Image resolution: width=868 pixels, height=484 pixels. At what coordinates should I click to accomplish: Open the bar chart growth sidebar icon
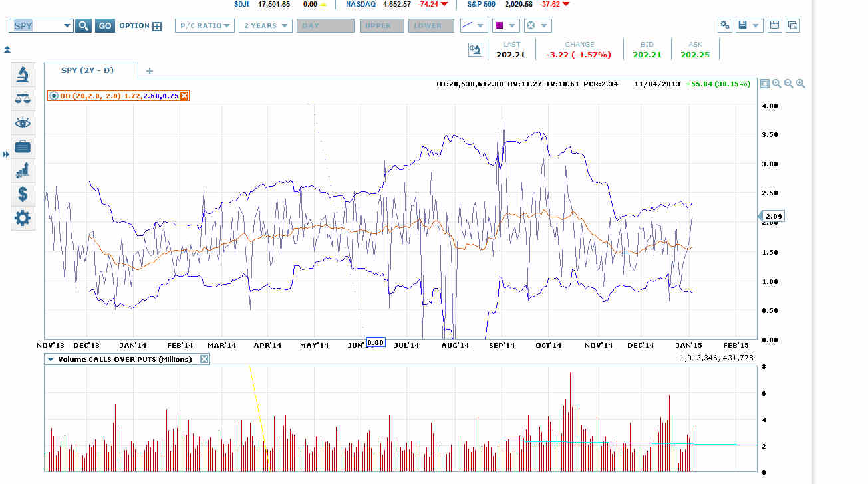pyautogui.click(x=23, y=170)
